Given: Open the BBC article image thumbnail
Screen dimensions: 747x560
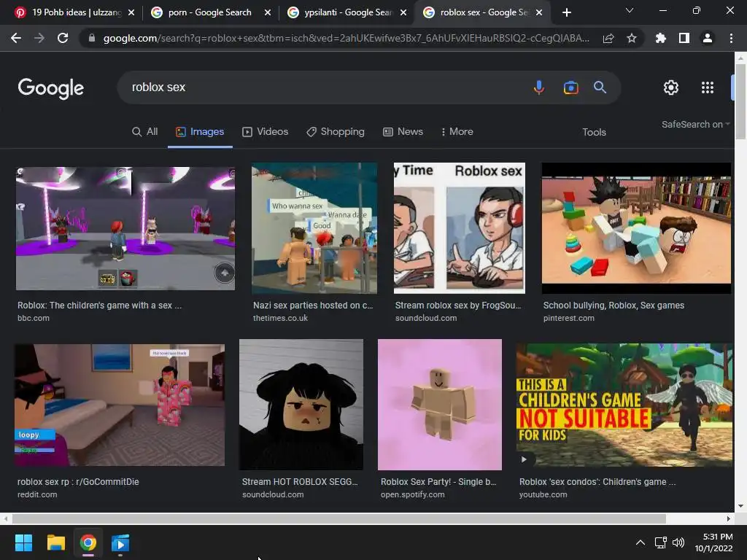Looking at the screenshot, I should point(125,228).
